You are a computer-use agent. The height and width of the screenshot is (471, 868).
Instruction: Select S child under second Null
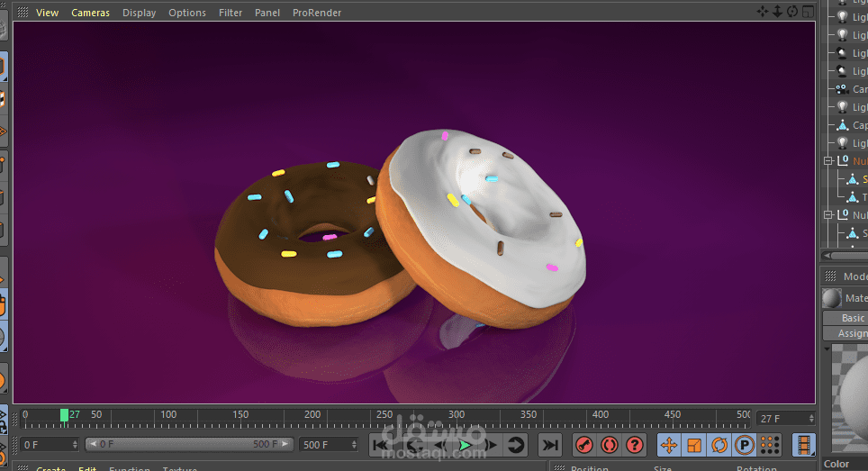tap(853, 233)
